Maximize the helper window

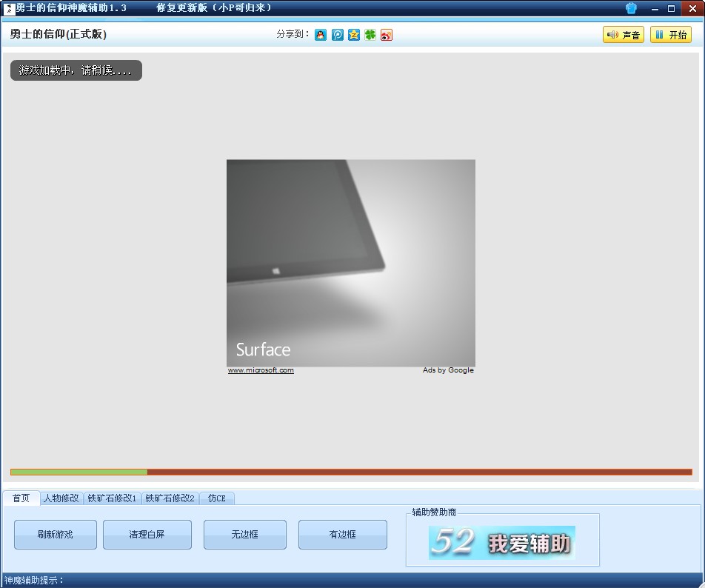[671, 9]
